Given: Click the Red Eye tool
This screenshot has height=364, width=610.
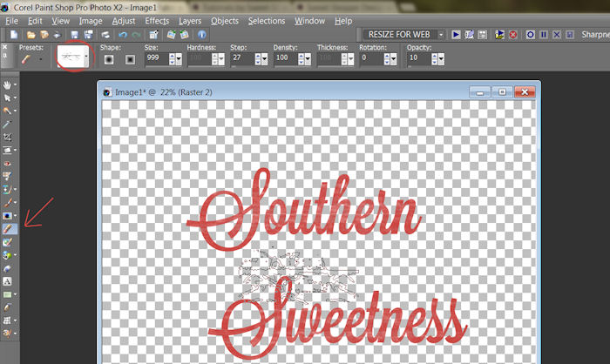Looking at the screenshot, I should [x=9, y=163].
